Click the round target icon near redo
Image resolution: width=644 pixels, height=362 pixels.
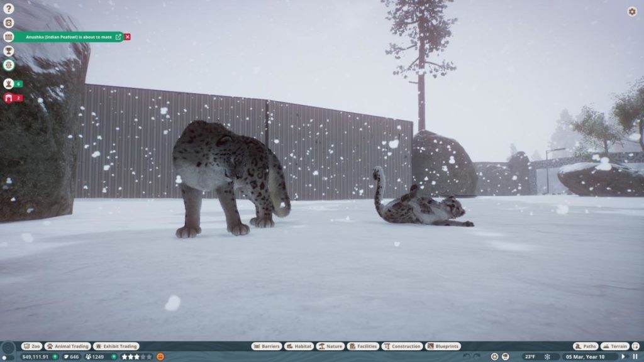[494, 357]
